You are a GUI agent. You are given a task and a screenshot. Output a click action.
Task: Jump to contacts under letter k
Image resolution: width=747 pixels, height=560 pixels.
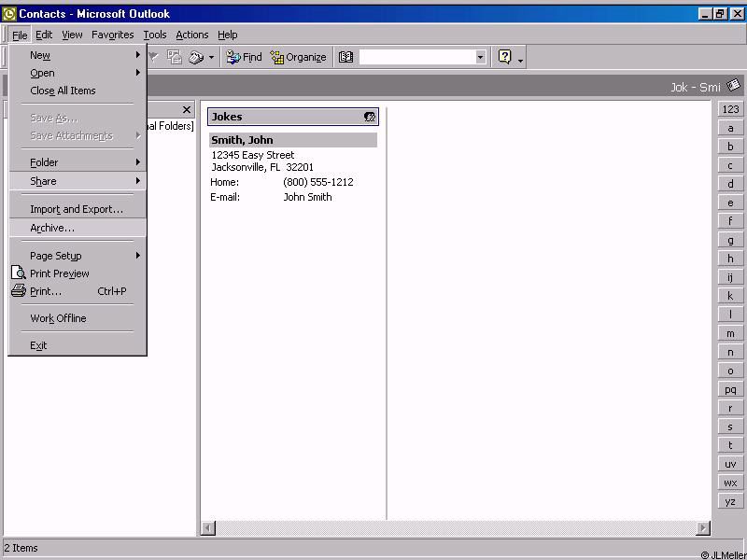(x=730, y=296)
